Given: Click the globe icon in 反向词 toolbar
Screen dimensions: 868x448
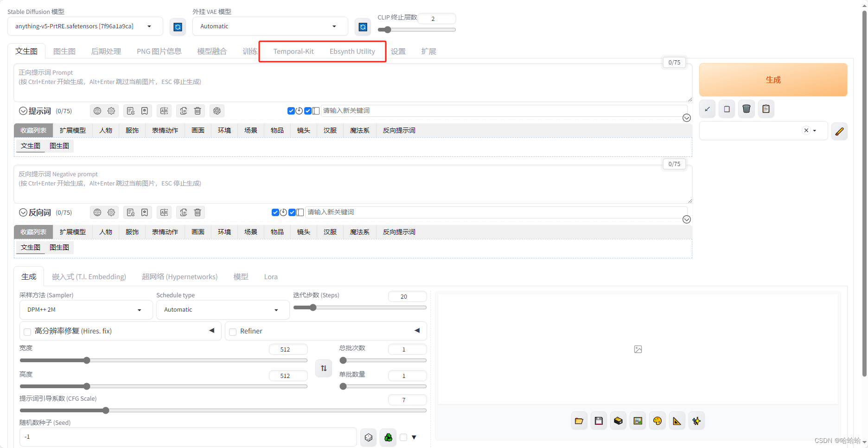Looking at the screenshot, I should click(97, 212).
